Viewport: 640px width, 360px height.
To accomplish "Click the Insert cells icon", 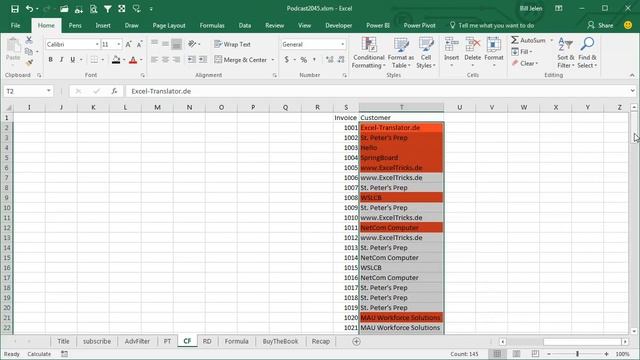I will click(x=451, y=44).
